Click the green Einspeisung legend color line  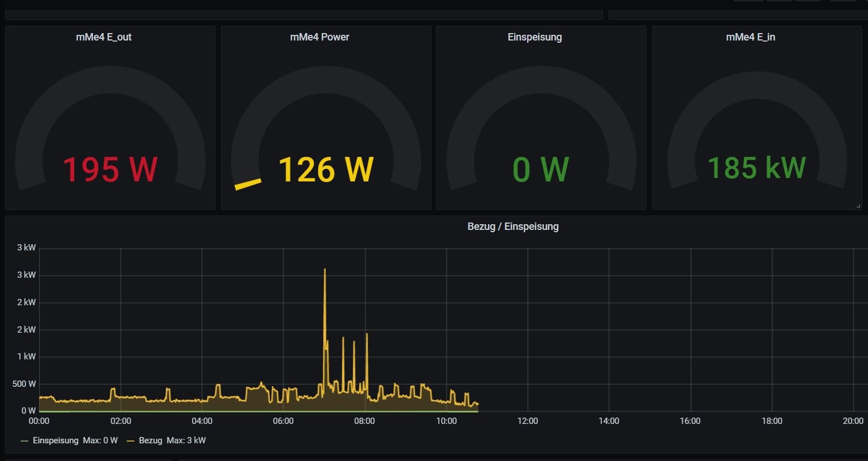pyautogui.click(x=25, y=441)
